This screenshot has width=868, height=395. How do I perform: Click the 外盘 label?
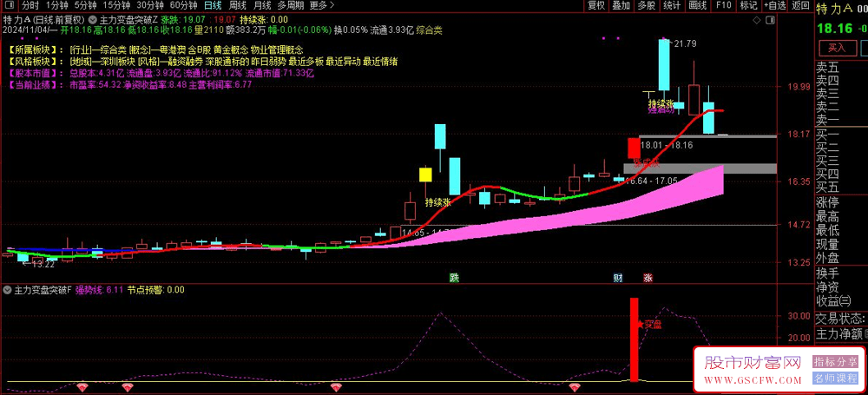(x=827, y=258)
